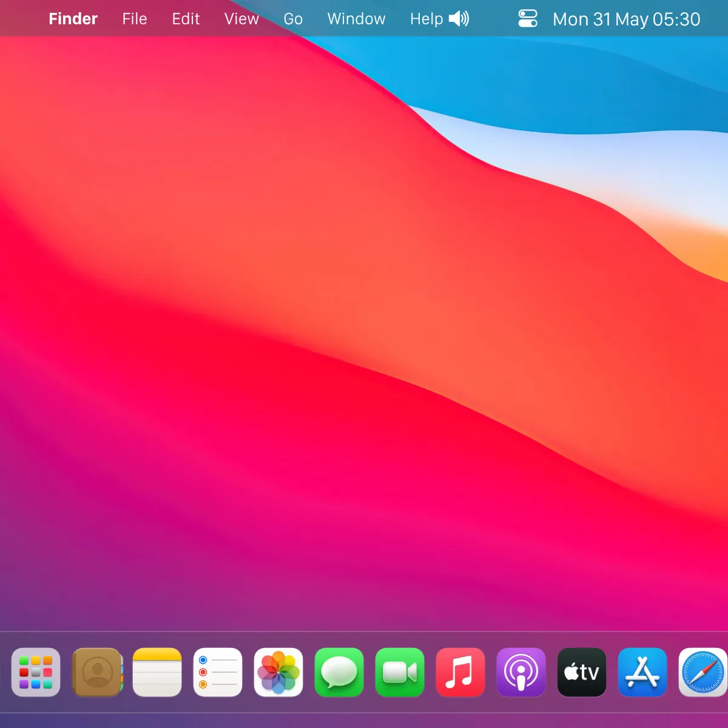Click the date and time clock
Screen dimensions: 728x728
click(x=627, y=19)
